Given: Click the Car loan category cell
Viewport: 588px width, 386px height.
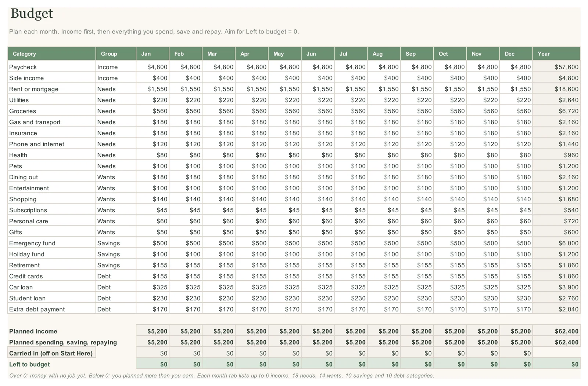Looking at the screenshot, I should point(52,287).
